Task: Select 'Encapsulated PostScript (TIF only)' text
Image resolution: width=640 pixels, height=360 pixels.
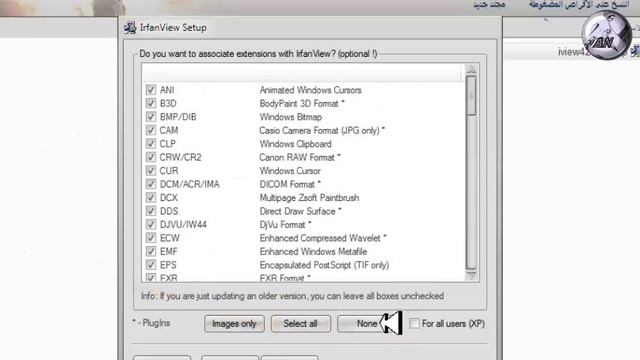Action: tap(324, 265)
